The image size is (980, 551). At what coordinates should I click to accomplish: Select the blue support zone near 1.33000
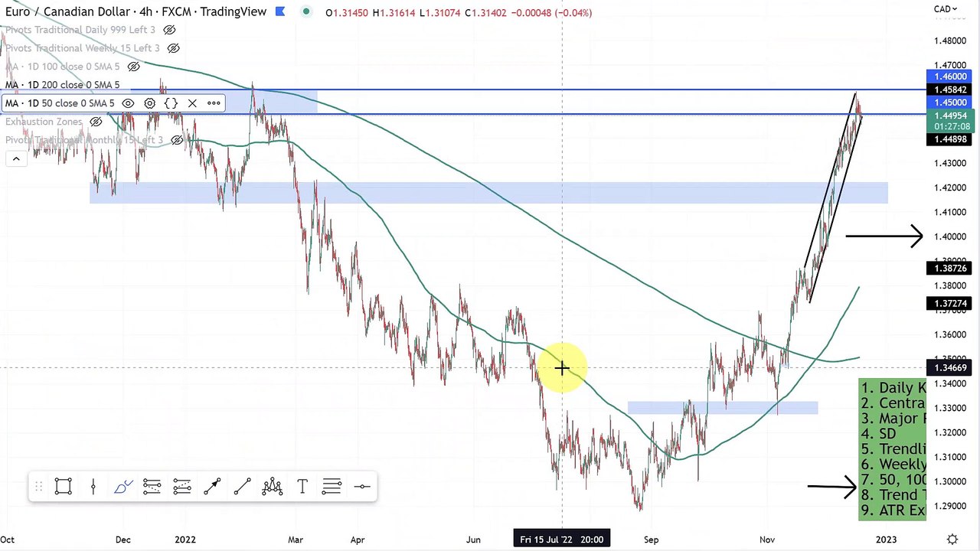(723, 408)
